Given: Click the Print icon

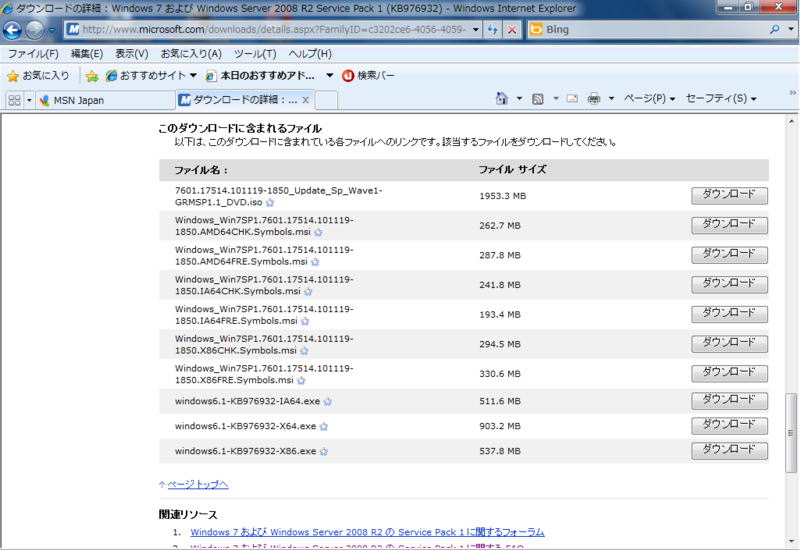Looking at the screenshot, I should click(x=594, y=98).
